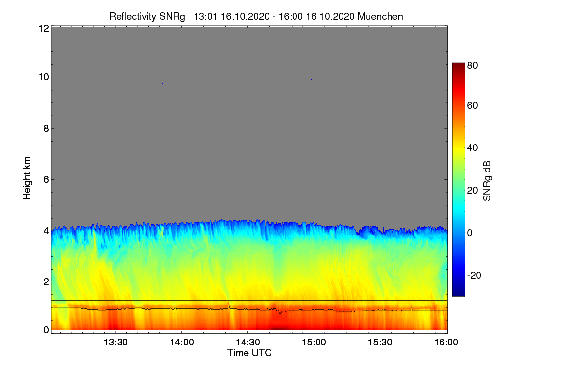This screenshot has width=588, height=392.
Task: Click the colorbar value '-20'
Action: [x=474, y=275]
